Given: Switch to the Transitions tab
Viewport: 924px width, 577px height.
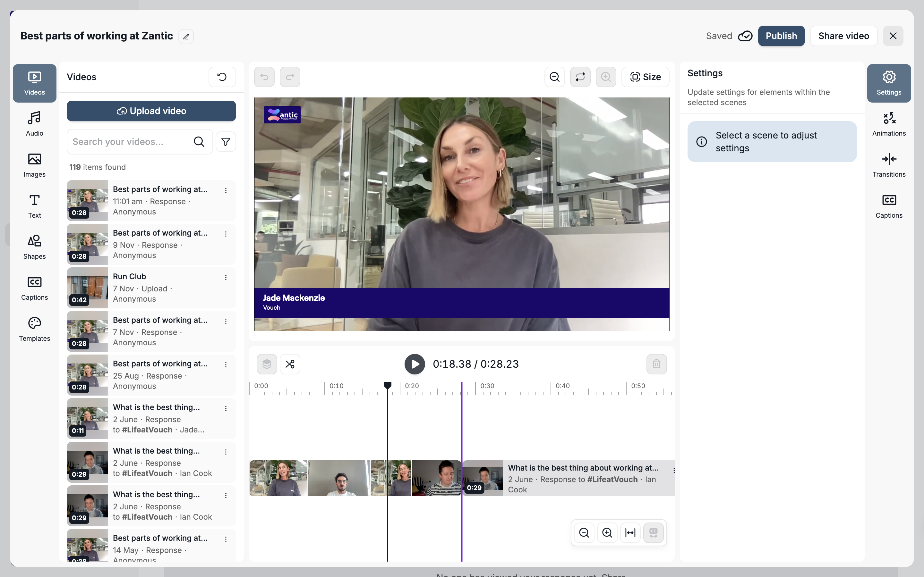Looking at the screenshot, I should click(888, 164).
